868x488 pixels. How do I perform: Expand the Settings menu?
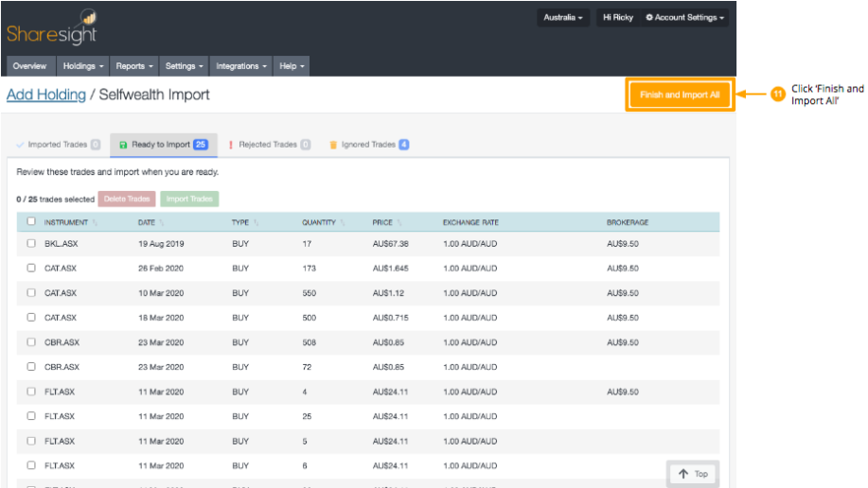pyautogui.click(x=184, y=66)
